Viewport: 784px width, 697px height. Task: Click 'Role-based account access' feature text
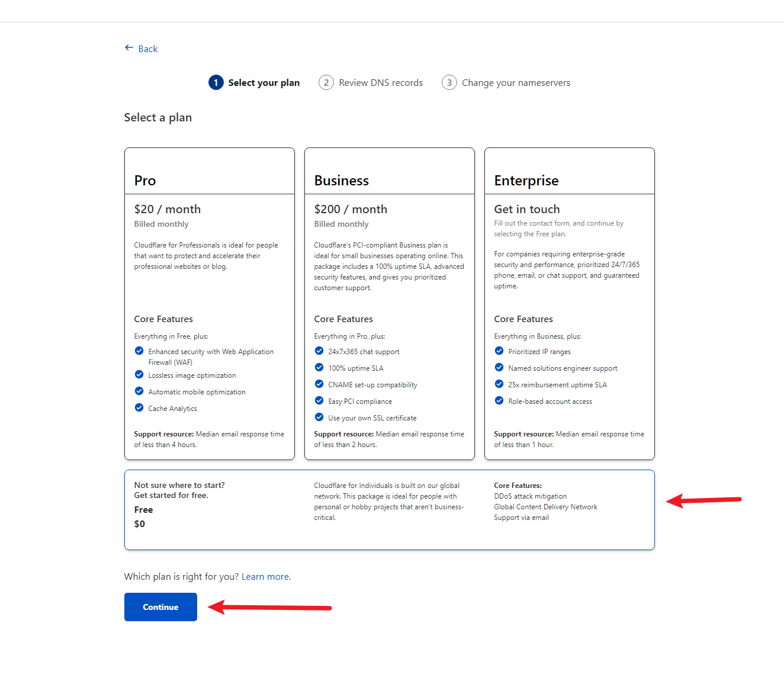pyautogui.click(x=550, y=402)
